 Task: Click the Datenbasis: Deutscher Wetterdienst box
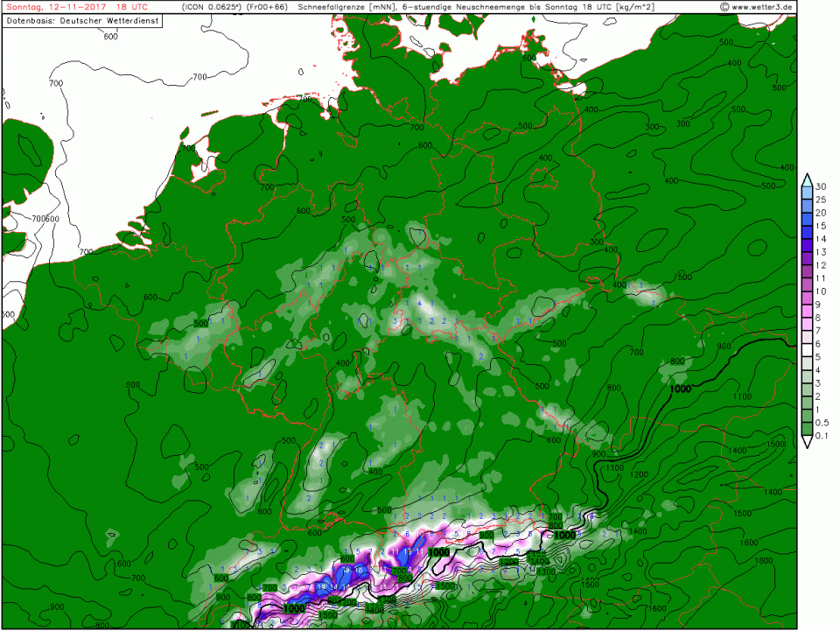81,20
